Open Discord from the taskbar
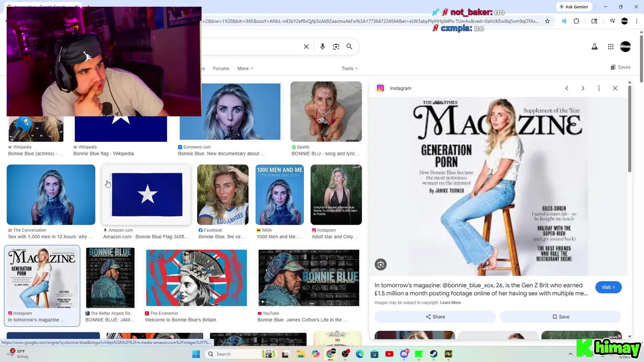The width and height of the screenshot is (644, 362). [404, 354]
